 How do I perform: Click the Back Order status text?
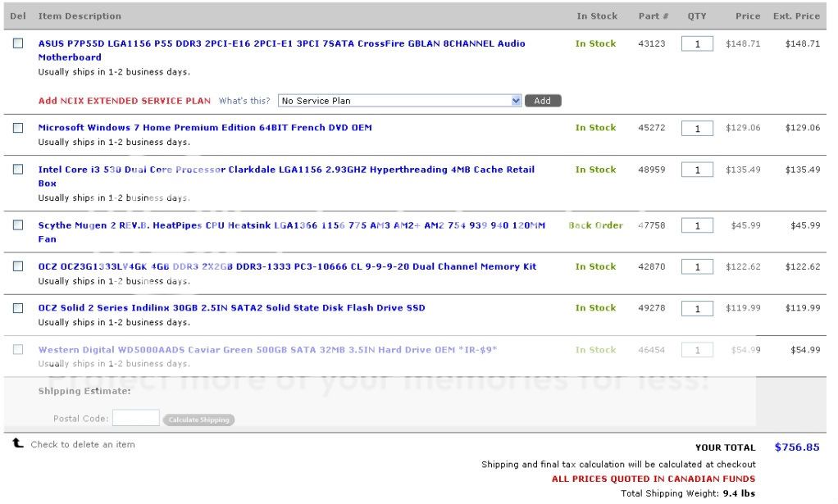click(x=596, y=225)
